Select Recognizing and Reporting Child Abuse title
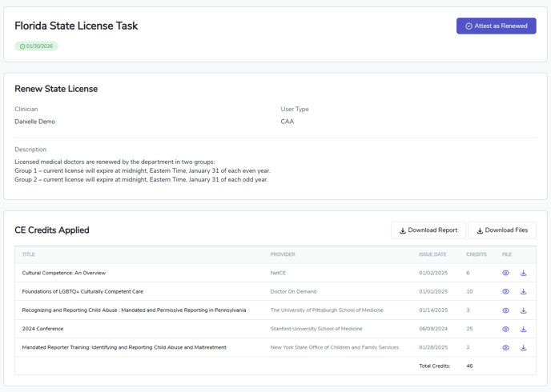This screenshot has height=392, width=551. (x=134, y=310)
